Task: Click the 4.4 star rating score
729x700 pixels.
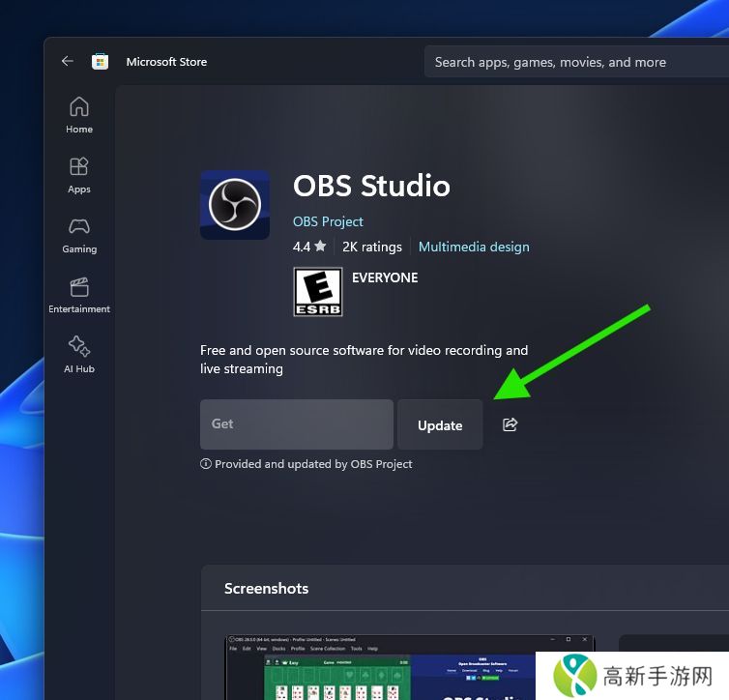Action: tap(309, 247)
